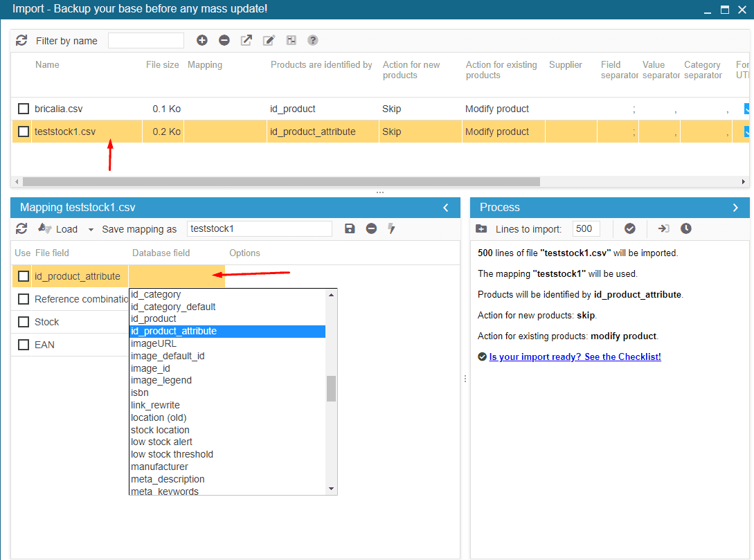Open the Load dropdown arrow

(x=91, y=230)
